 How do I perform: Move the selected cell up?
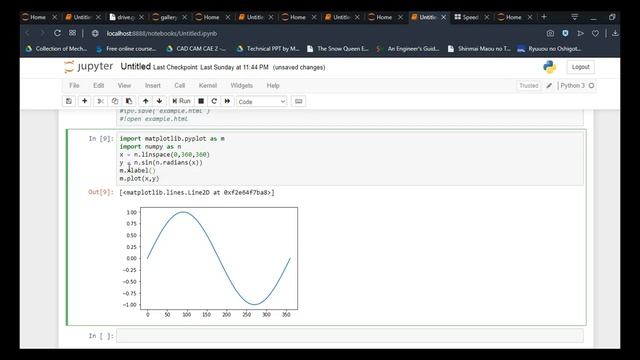pos(145,101)
